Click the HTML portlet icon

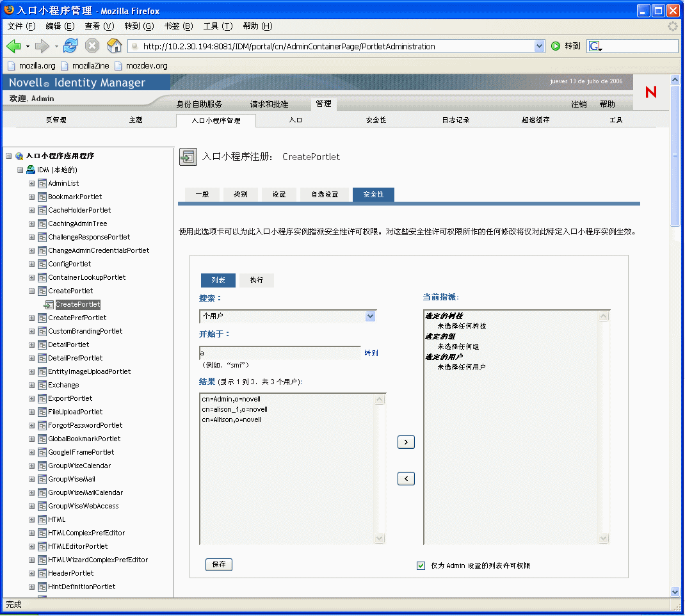(42, 520)
